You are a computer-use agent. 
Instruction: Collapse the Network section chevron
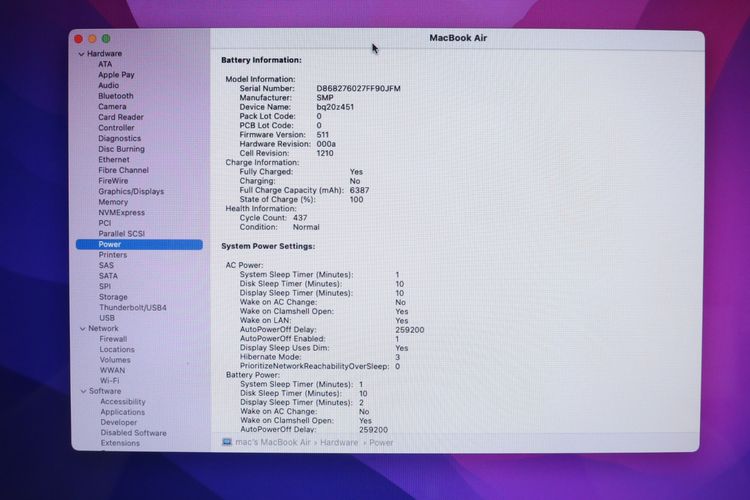82,329
